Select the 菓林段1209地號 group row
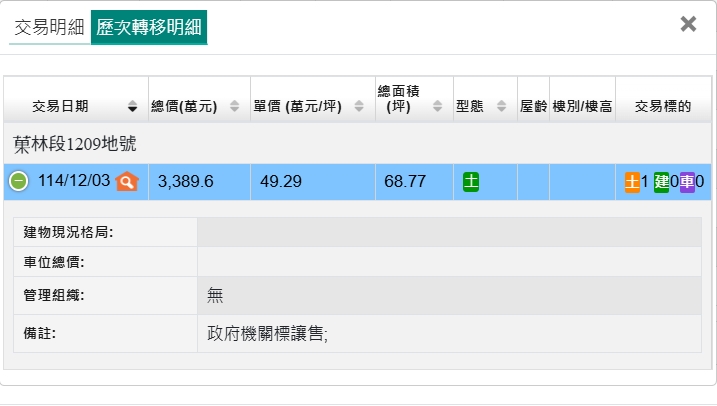The image size is (717, 406). [76, 144]
